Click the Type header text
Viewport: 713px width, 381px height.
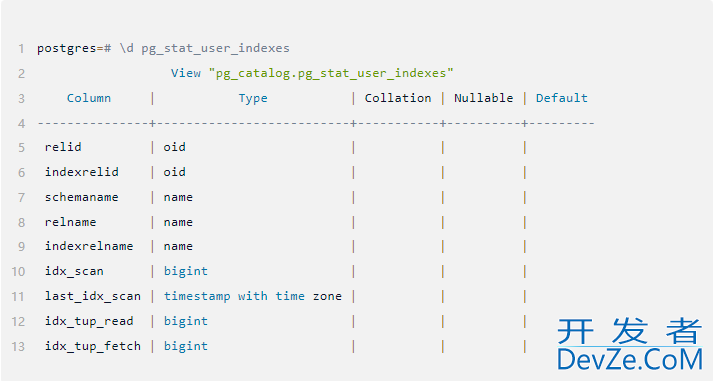tap(253, 99)
